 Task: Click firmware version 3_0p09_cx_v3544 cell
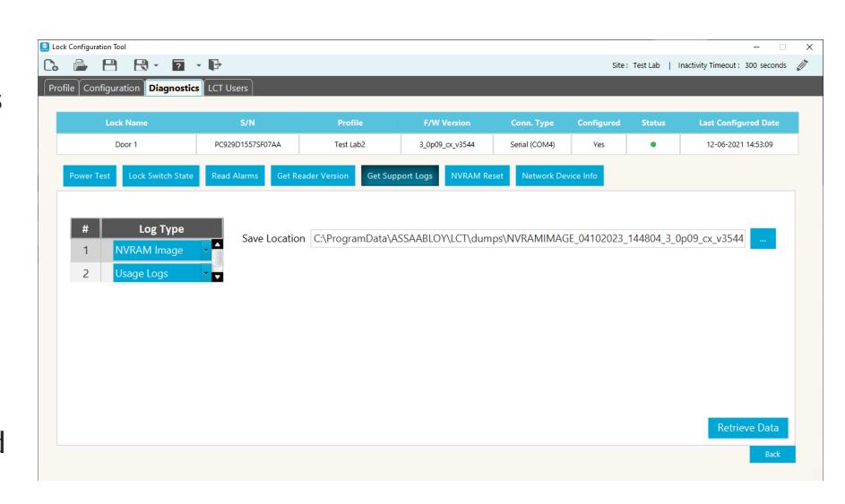point(447,144)
